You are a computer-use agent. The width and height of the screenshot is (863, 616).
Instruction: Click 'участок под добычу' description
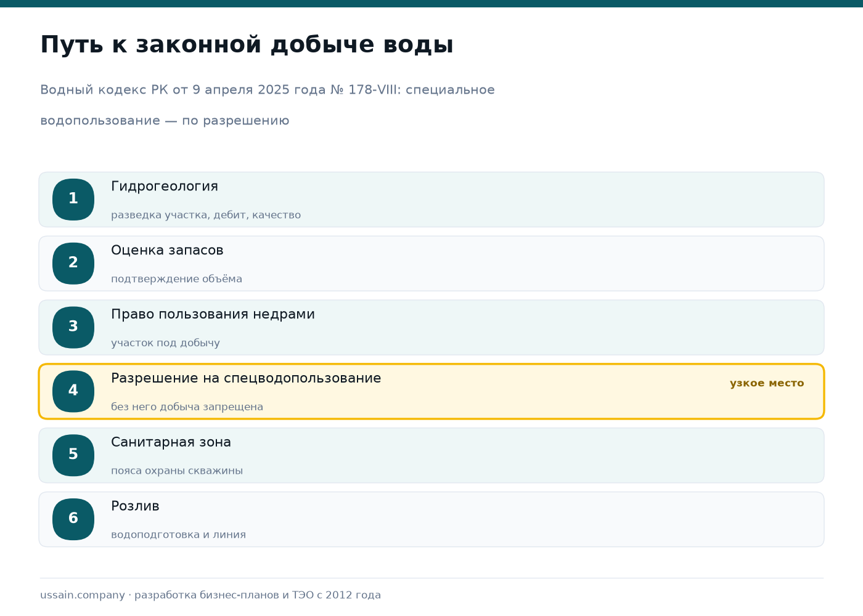(x=165, y=343)
